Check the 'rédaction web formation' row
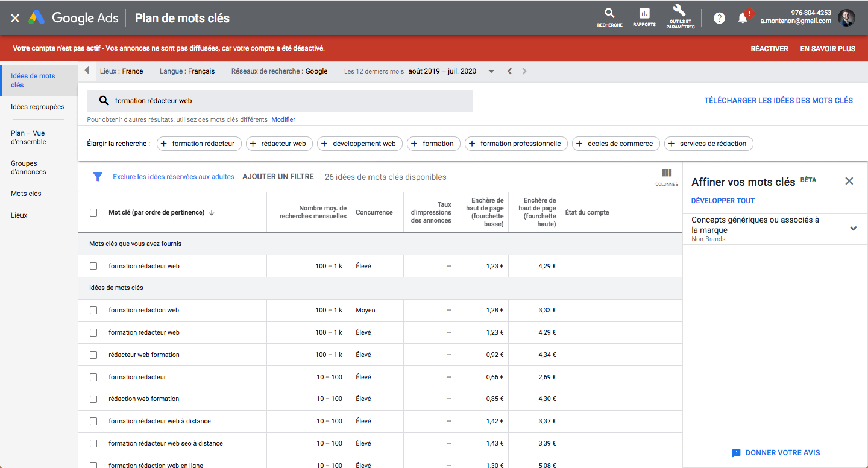Viewport: 868px width, 468px height. 93,399
